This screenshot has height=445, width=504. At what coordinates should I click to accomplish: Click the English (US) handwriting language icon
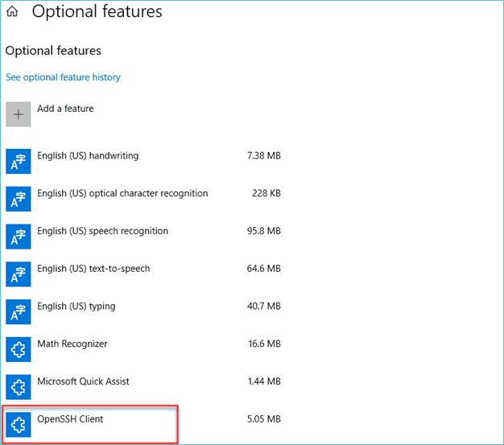pos(19,161)
